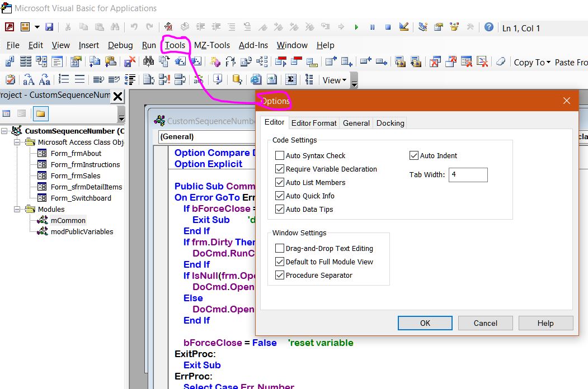Click the MZ-Tools binoculars find icon
588x389 pixels.
148,61
